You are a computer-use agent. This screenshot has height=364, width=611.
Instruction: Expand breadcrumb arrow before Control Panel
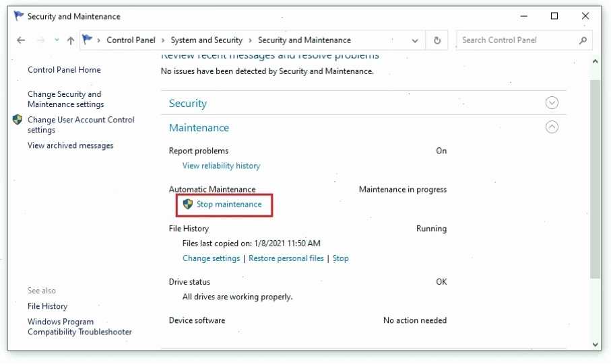pyautogui.click(x=99, y=40)
